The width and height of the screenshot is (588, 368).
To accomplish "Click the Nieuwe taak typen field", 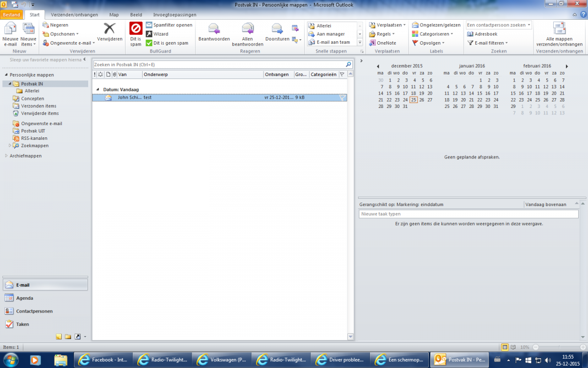I will (469, 214).
